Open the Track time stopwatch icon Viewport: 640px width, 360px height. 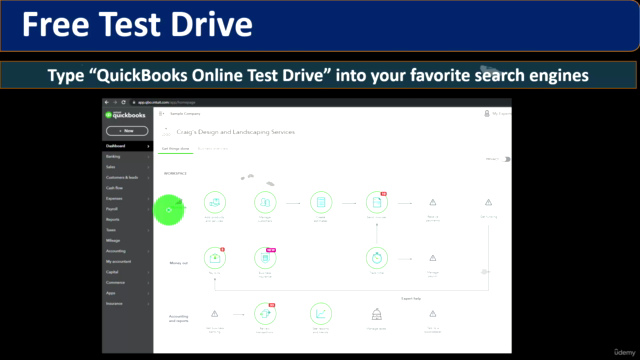click(377, 258)
